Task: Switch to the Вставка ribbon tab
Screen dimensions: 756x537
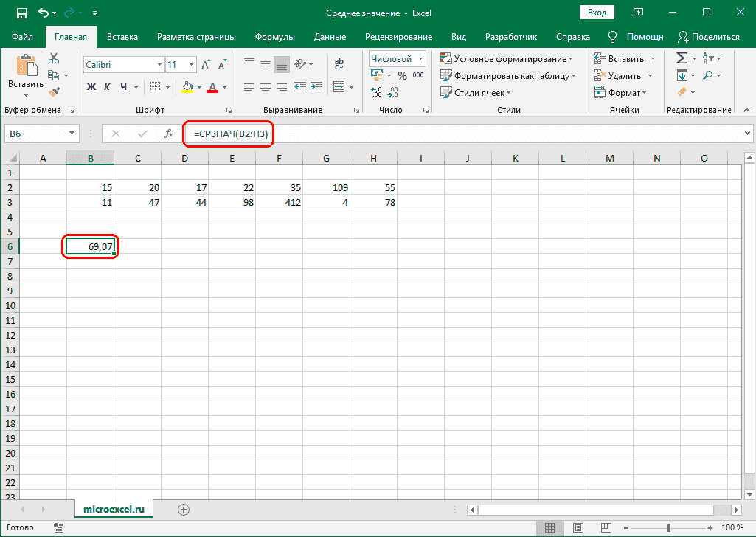Action: click(122, 36)
